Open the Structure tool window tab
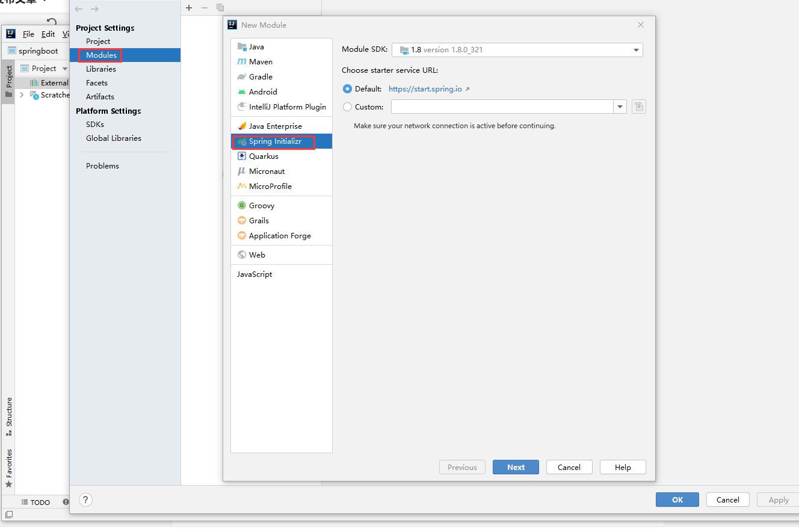The height and width of the screenshot is (532, 799). (x=8, y=416)
